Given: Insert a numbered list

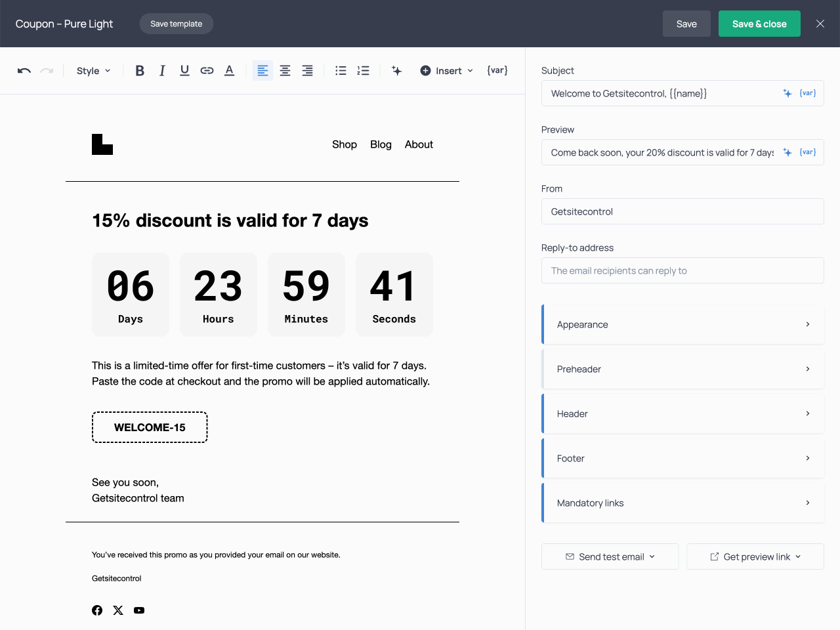Looking at the screenshot, I should click(363, 71).
